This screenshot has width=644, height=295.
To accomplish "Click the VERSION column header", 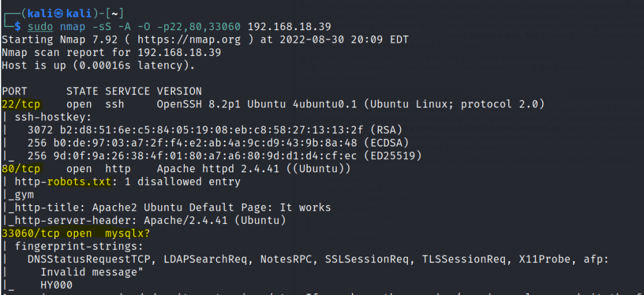I will point(179,91).
